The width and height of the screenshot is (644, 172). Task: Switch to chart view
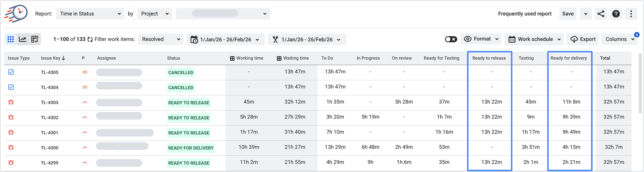pos(23,39)
